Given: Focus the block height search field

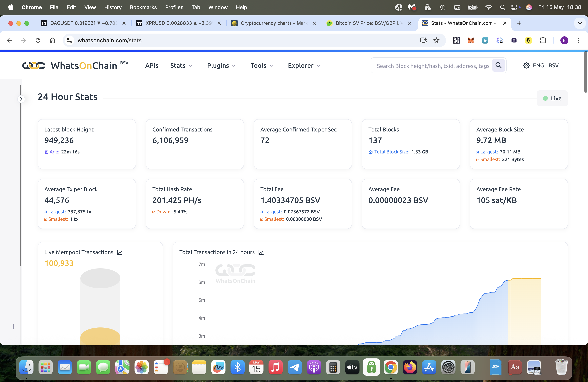Looking at the screenshot, I should [x=433, y=66].
